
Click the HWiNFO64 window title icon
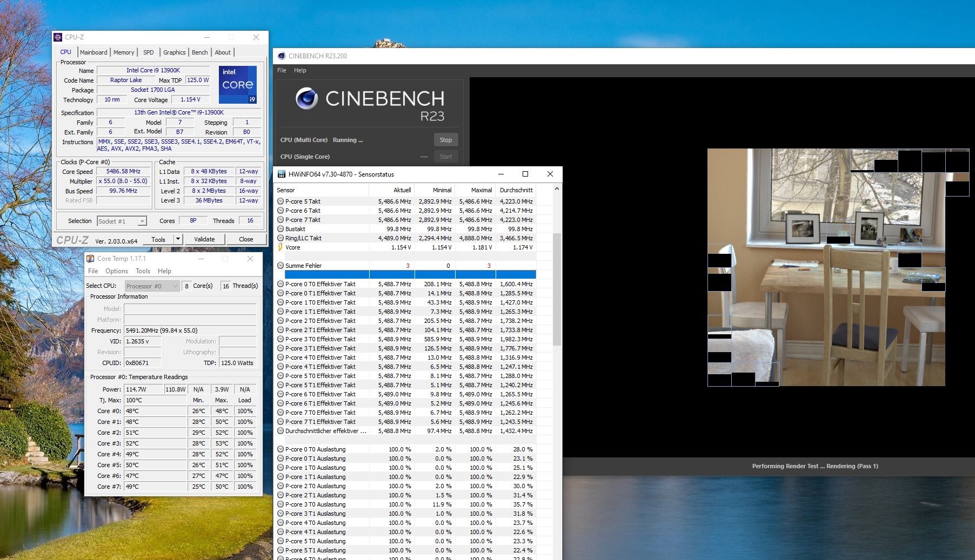pyautogui.click(x=281, y=174)
